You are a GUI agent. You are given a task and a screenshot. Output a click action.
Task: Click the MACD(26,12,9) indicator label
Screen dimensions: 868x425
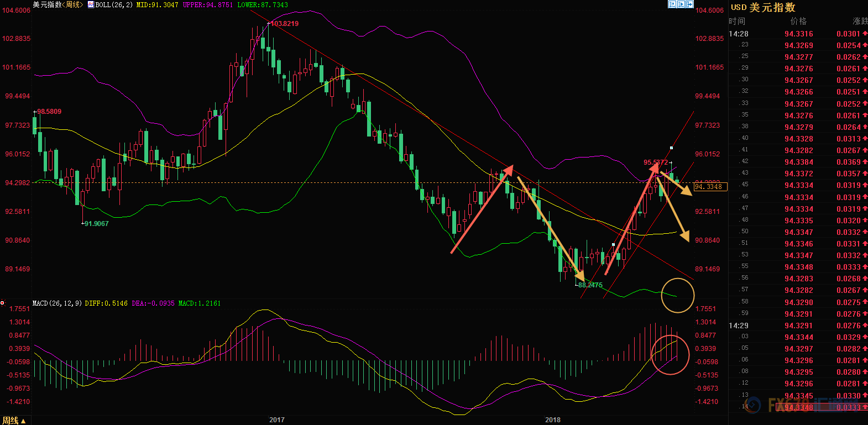click(57, 303)
